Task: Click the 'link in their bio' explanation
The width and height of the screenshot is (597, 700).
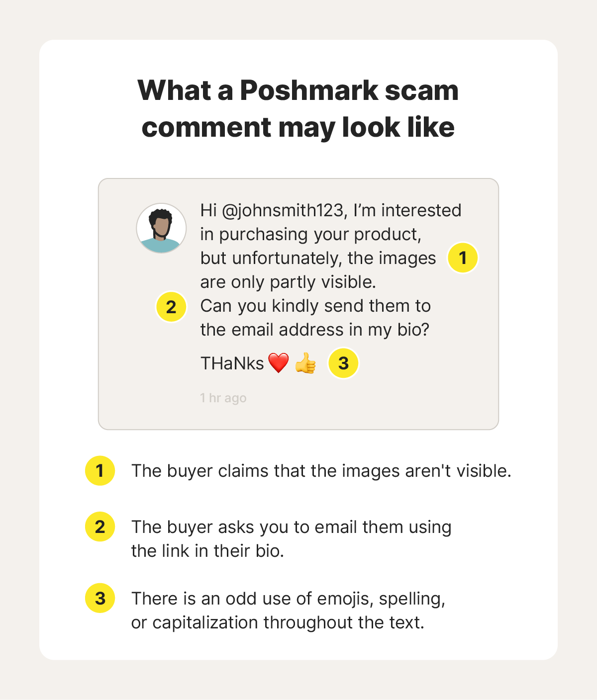Action: click(291, 539)
